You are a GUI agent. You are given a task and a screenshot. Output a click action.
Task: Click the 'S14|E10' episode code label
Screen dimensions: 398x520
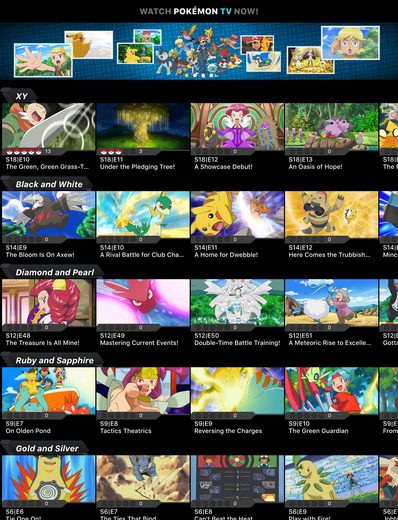[112, 248]
